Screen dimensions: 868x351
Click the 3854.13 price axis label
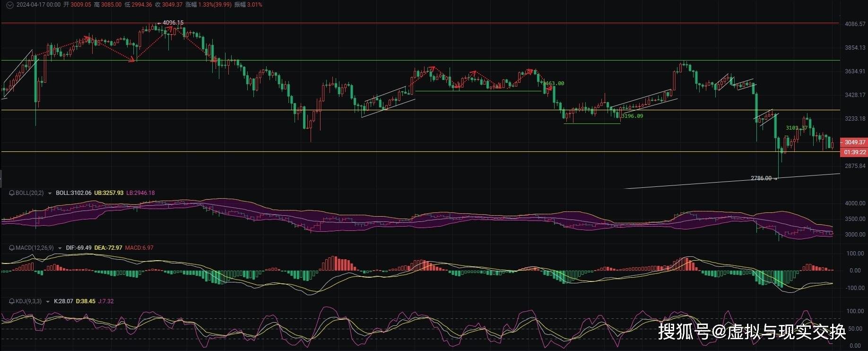[855, 48]
